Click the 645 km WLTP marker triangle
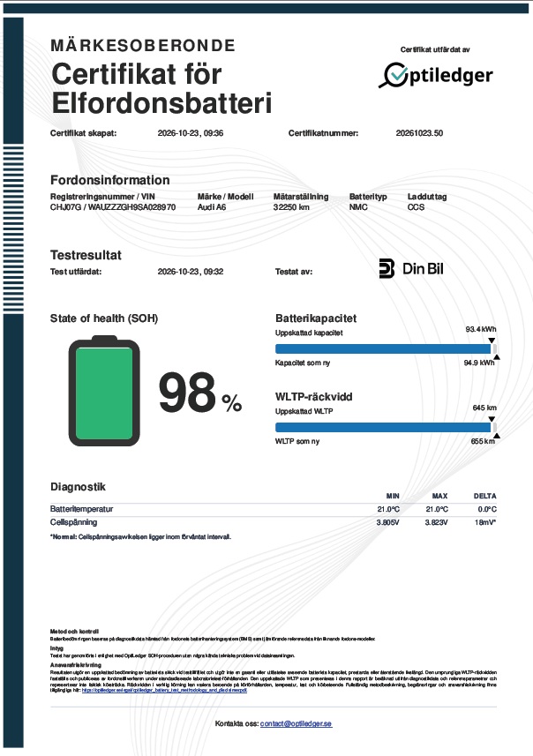 [x=492, y=419]
